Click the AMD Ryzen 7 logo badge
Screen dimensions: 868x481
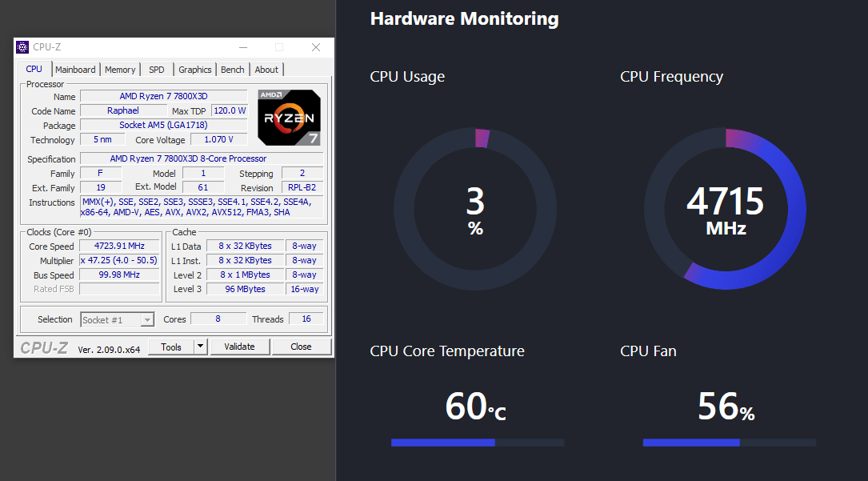[x=289, y=118]
